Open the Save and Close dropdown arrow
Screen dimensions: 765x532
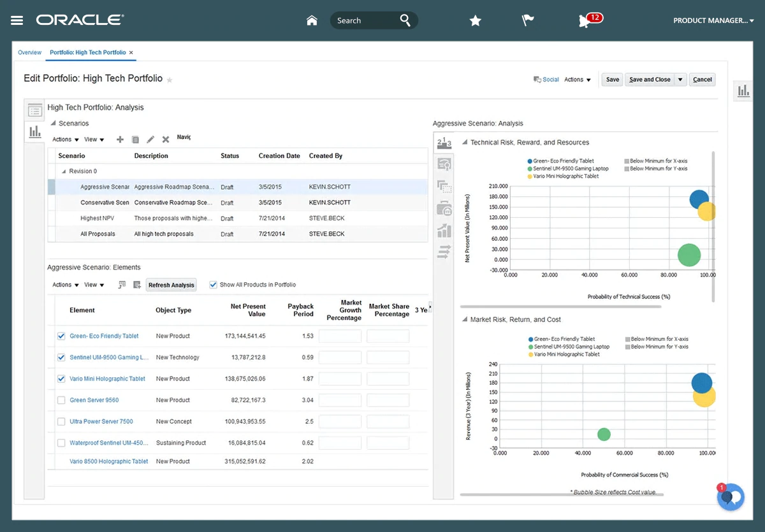click(681, 80)
